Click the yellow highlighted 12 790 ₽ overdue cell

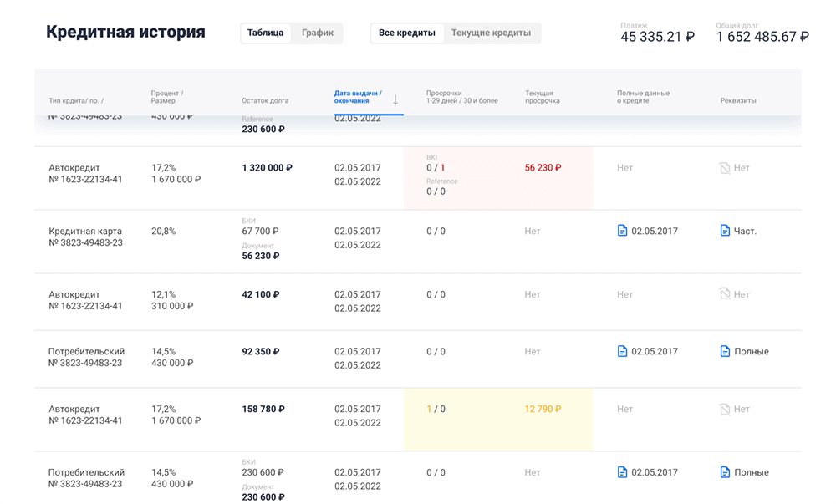pyautogui.click(x=543, y=410)
